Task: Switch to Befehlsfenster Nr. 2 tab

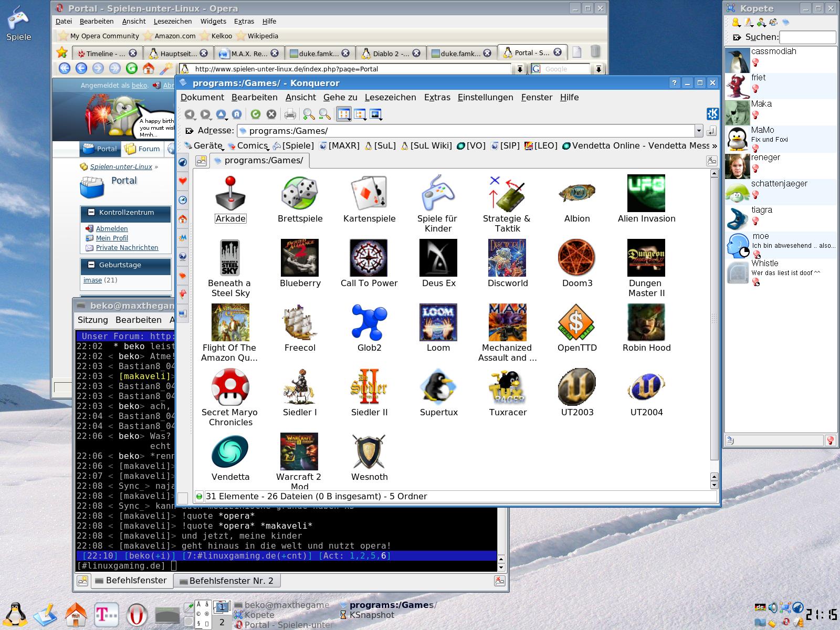Action: tap(227, 581)
